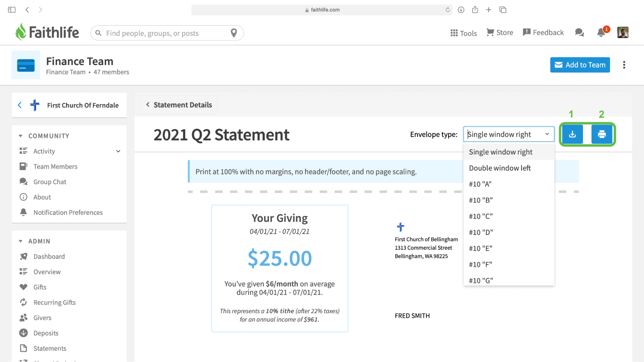The image size is (644, 362).
Task: Open the three-dot more options menu
Action: coord(624,65)
